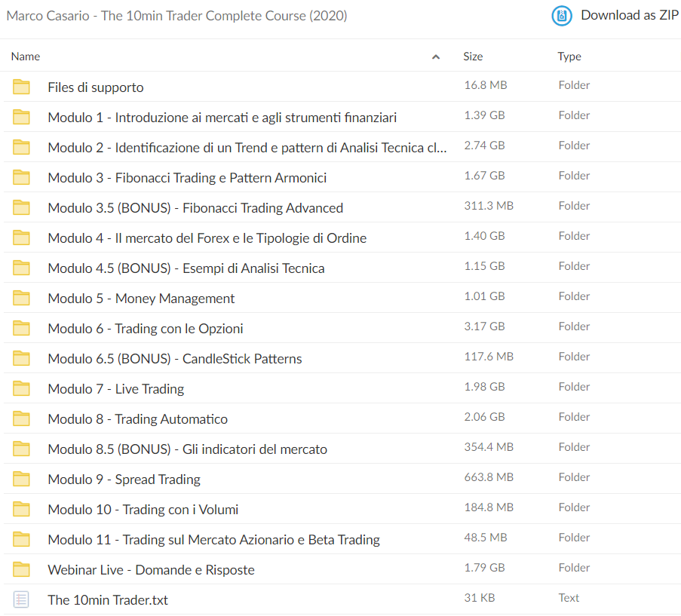The image size is (681, 616).
Task: Click the Text type label of the txt file
Action: [x=569, y=598]
